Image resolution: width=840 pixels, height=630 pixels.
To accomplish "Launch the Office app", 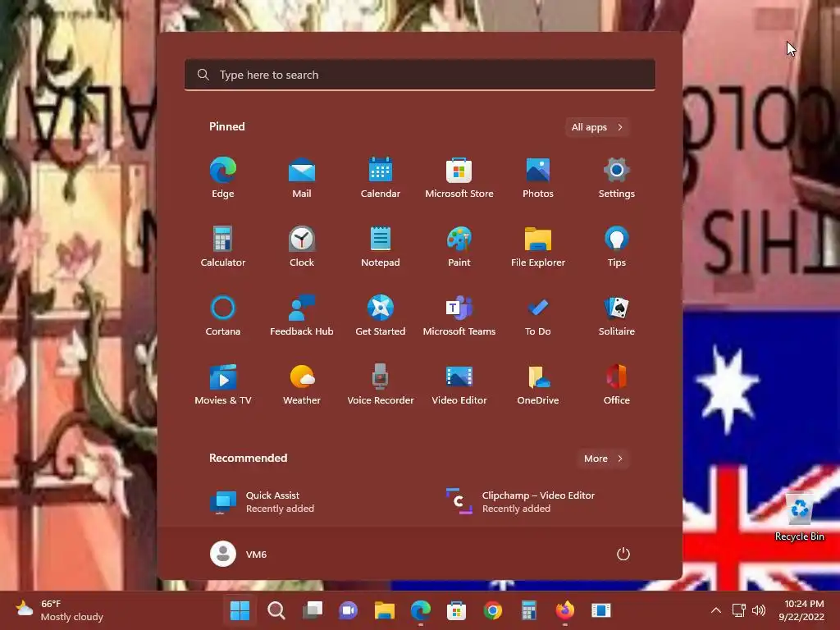I will pos(617,385).
